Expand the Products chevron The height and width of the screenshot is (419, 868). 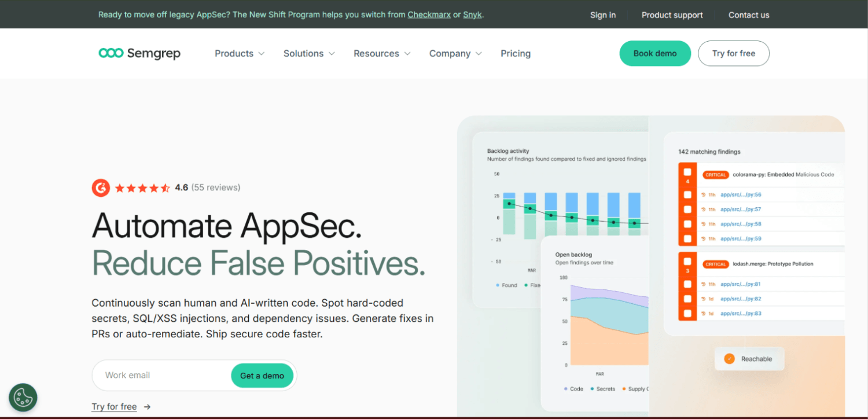(x=262, y=54)
